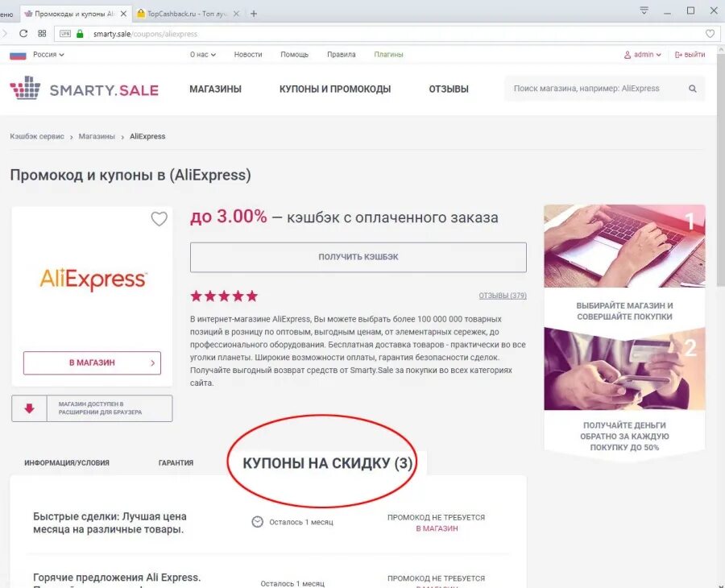The height and width of the screenshot is (588, 725).
Task: Click the Получить кэшбэк button
Action: [x=358, y=257]
